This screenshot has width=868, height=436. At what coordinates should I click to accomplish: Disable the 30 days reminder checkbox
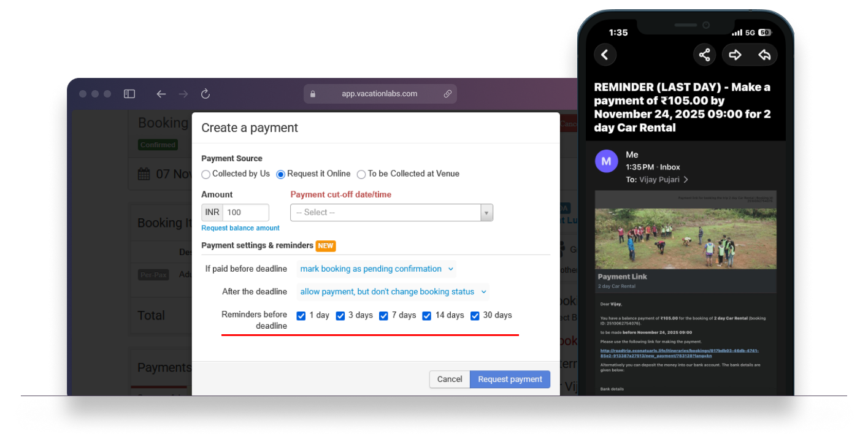click(x=475, y=316)
